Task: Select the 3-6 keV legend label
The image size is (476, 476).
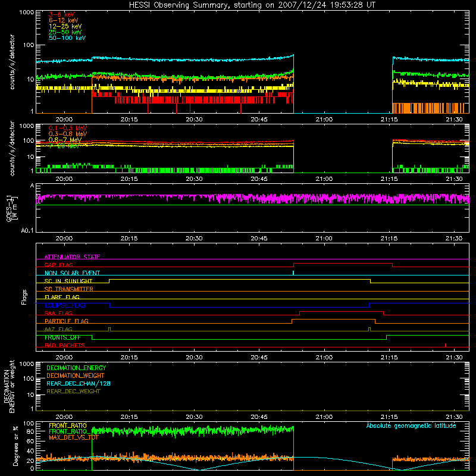Action: tap(62, 14)
